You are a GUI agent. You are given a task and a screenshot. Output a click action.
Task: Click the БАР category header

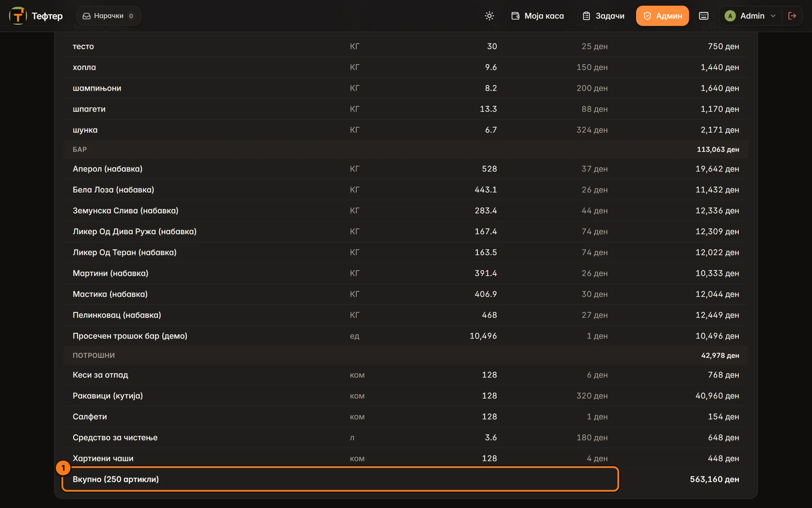point(80,150)
